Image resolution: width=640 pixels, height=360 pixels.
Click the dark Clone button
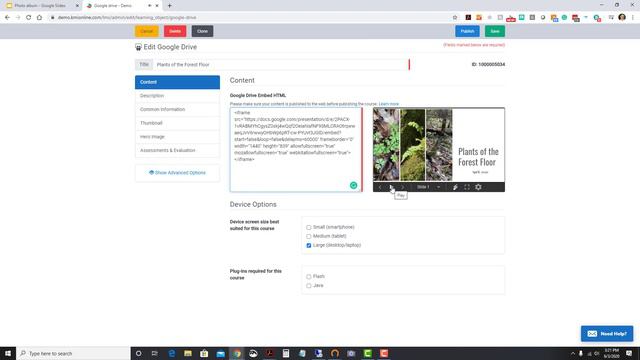pos(202,31)
